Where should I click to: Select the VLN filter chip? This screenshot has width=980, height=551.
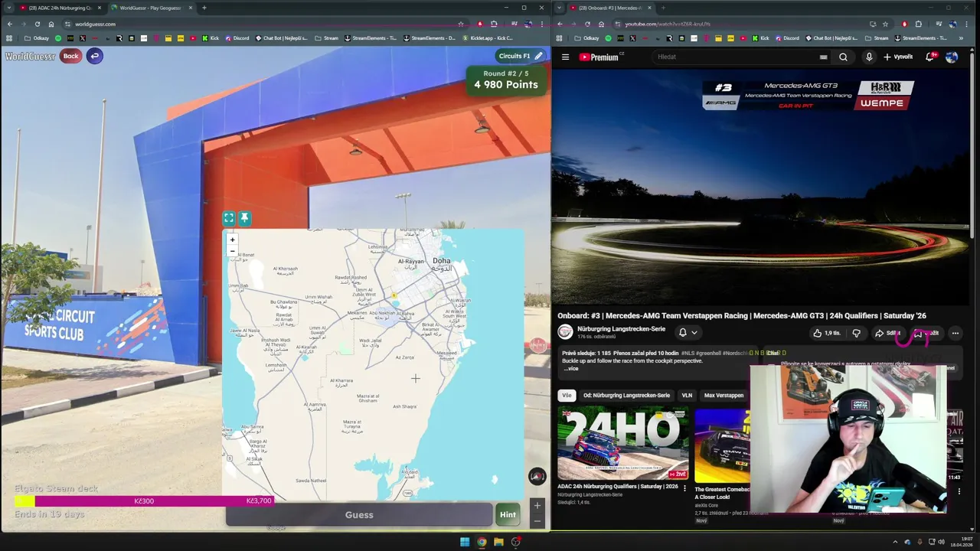[687, 396]
